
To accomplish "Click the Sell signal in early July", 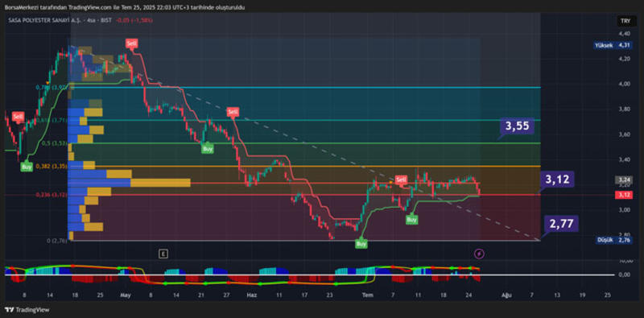I will pos(401,180).
